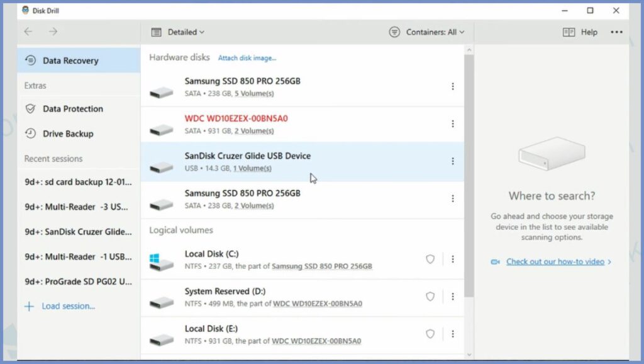Click the Attach disk image link

(247, 58)
